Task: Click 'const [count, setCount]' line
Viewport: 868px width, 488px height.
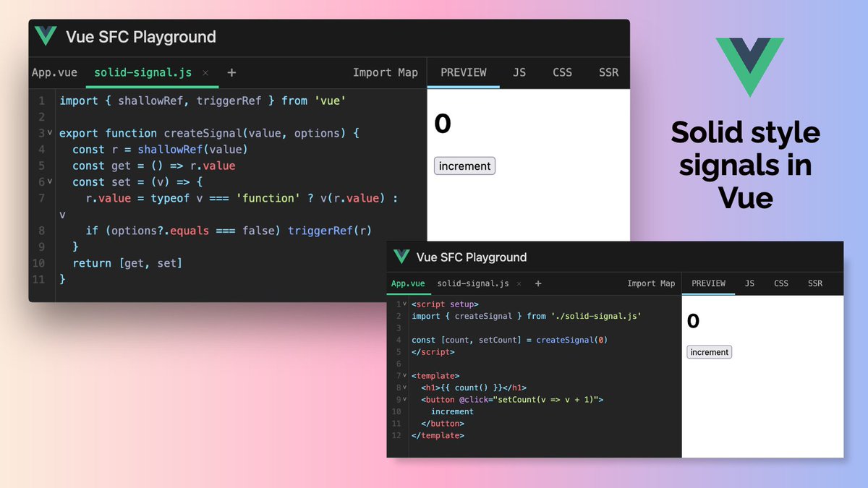Action: click(509, 340)
